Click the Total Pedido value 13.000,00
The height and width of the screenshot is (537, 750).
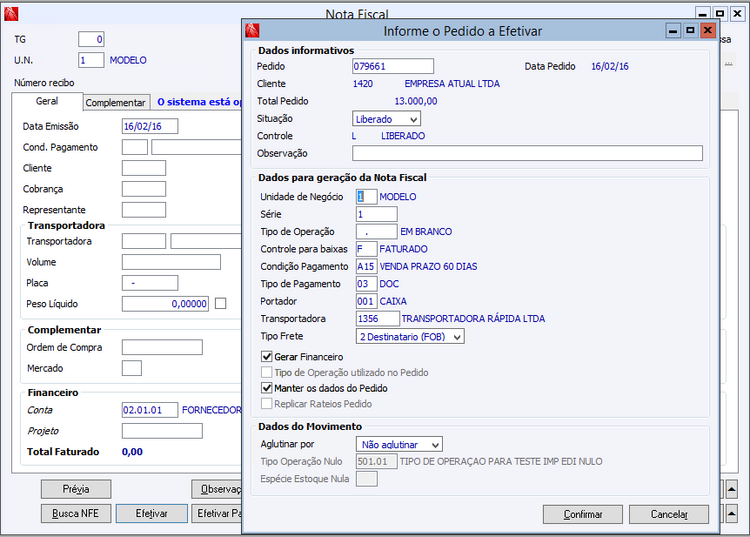point(416,101)
